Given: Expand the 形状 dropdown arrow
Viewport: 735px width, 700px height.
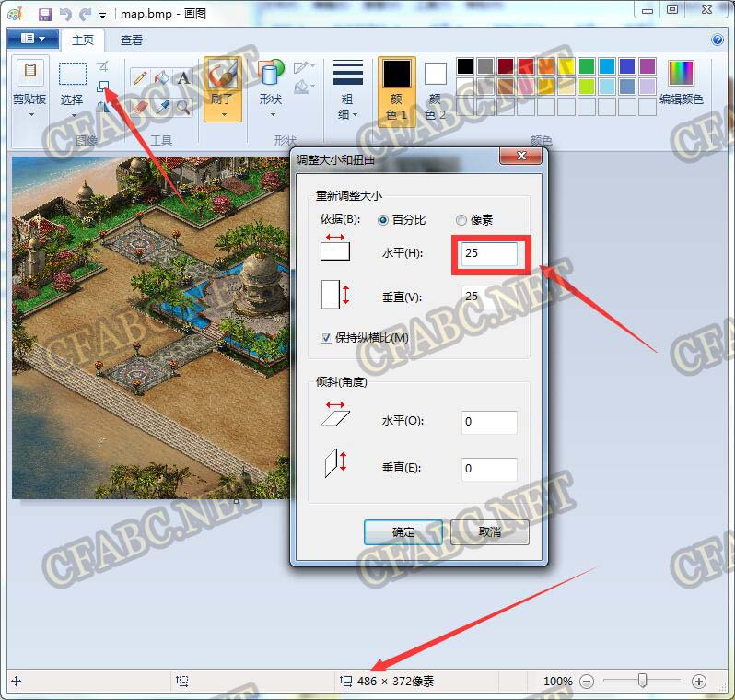Looking at the screenshot, I should click(273, 114).
